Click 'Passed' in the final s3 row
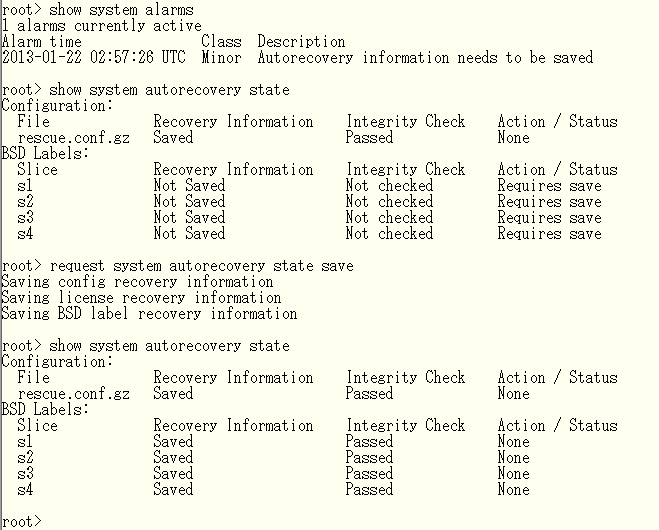Image resolution: width=659 pixels, height=530 pixels. click(x=369, y=473)
